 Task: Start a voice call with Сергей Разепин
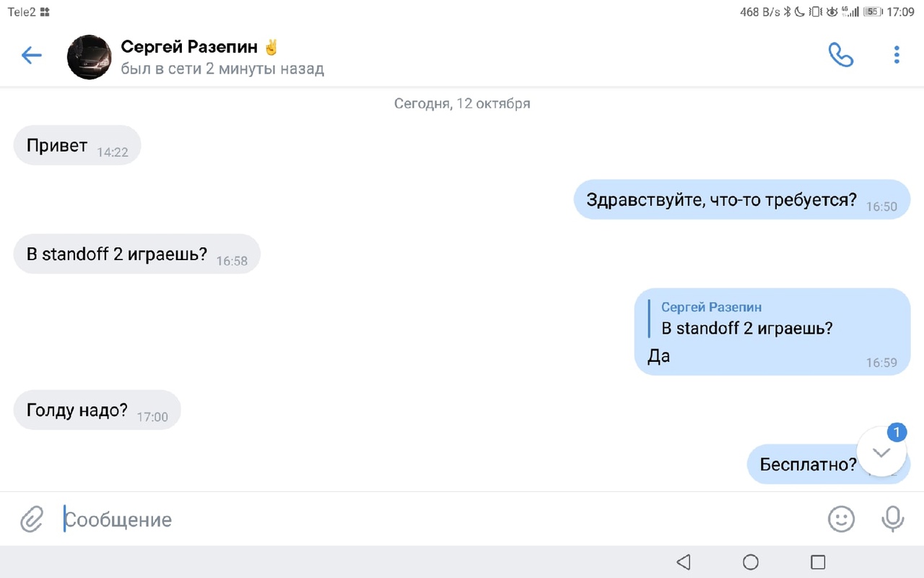tap(841, 55)
